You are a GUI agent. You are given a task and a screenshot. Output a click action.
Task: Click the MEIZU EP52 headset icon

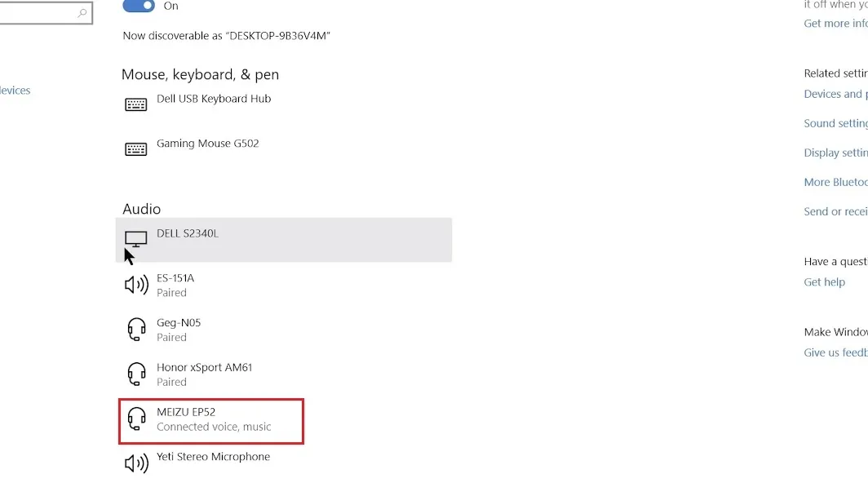click(135, 419)
